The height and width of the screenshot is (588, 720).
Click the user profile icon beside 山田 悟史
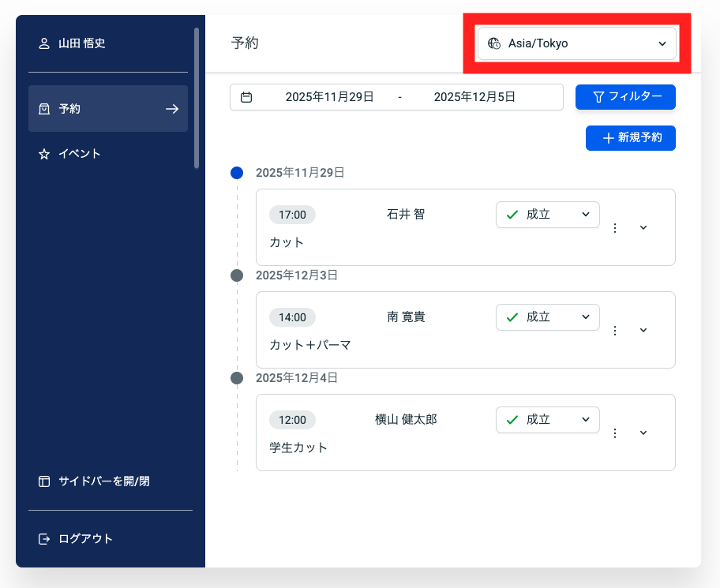[x=44, y=43]
